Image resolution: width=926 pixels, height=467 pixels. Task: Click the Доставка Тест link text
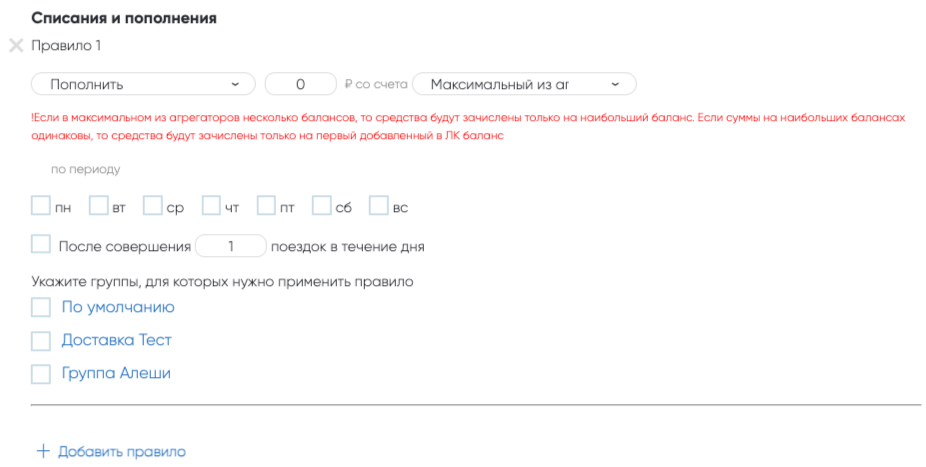(x=116, y=341)
